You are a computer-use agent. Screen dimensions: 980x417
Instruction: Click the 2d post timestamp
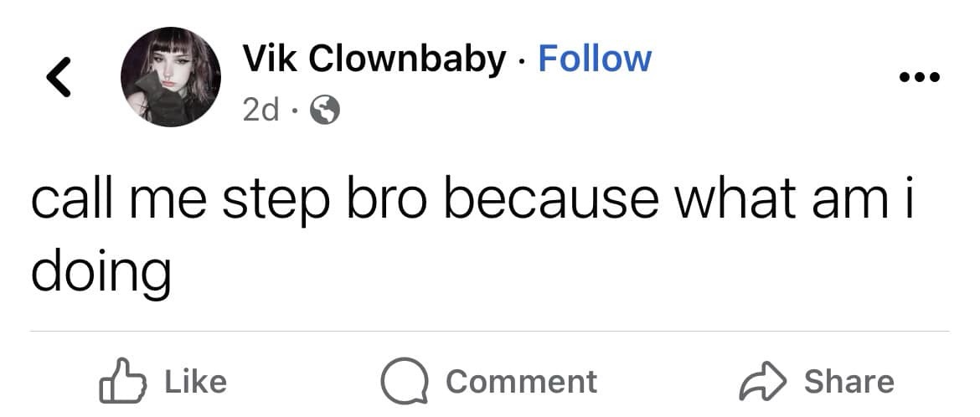[x=260, y=110]
